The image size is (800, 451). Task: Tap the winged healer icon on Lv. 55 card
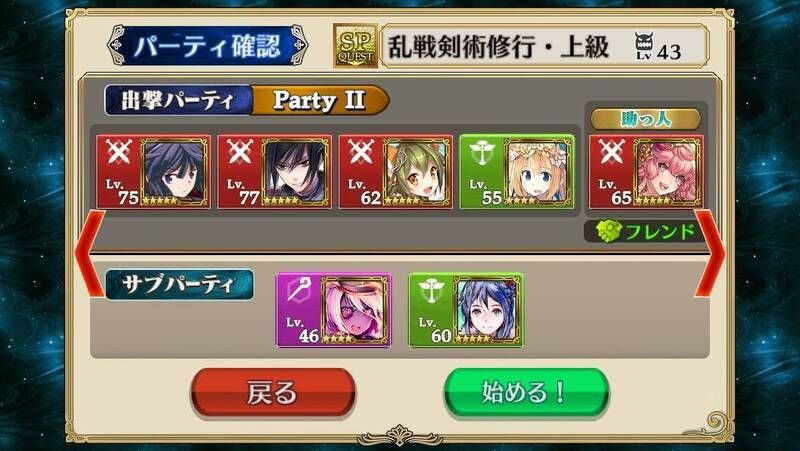coord(482,152)
